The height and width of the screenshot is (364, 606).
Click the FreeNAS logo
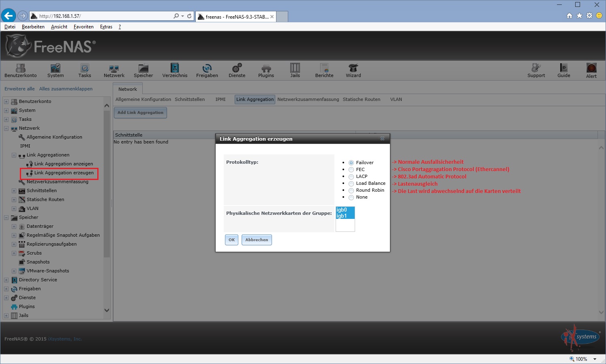(x=51, y=46)
